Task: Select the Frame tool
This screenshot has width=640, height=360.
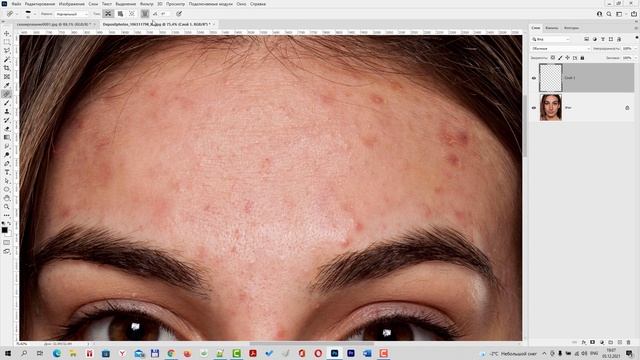Action: tap(7, 77)
